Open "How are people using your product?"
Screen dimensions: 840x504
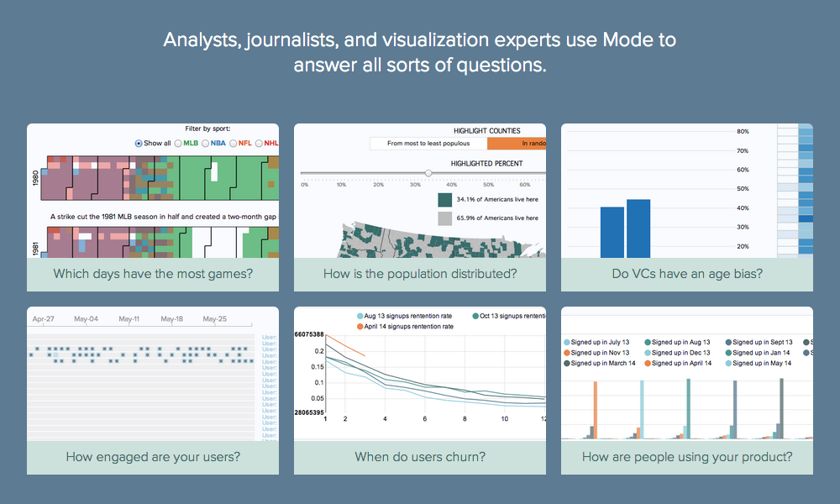coord(687,457)
